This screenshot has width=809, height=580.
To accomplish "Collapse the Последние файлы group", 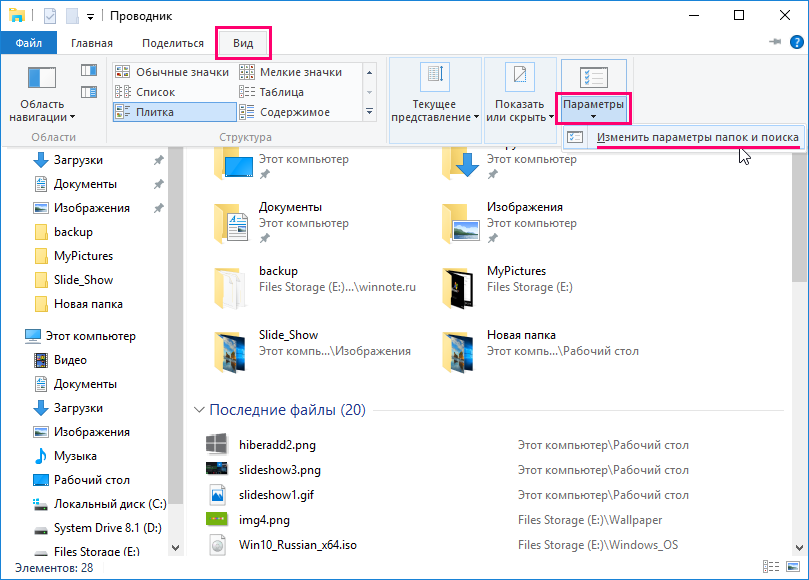I will click(199, 410).
